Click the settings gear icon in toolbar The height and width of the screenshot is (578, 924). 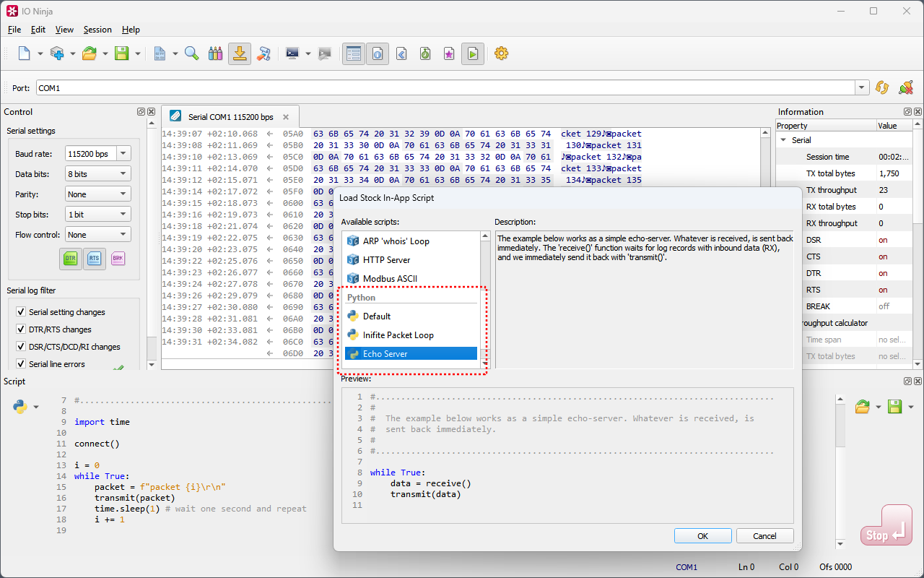click(501, 53)
